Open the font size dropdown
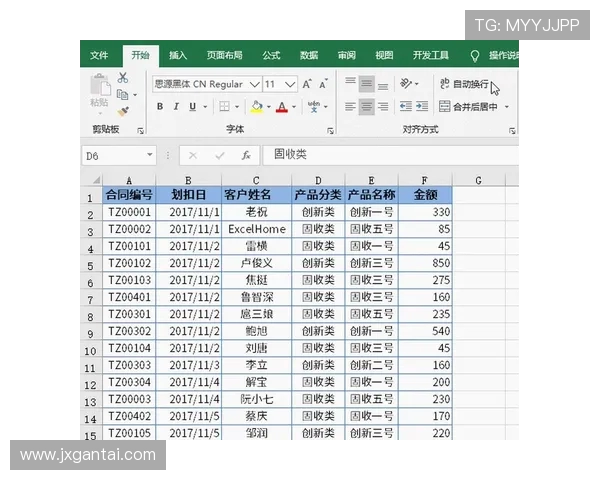Screen dimensions: 600x480 pos(290,85)
